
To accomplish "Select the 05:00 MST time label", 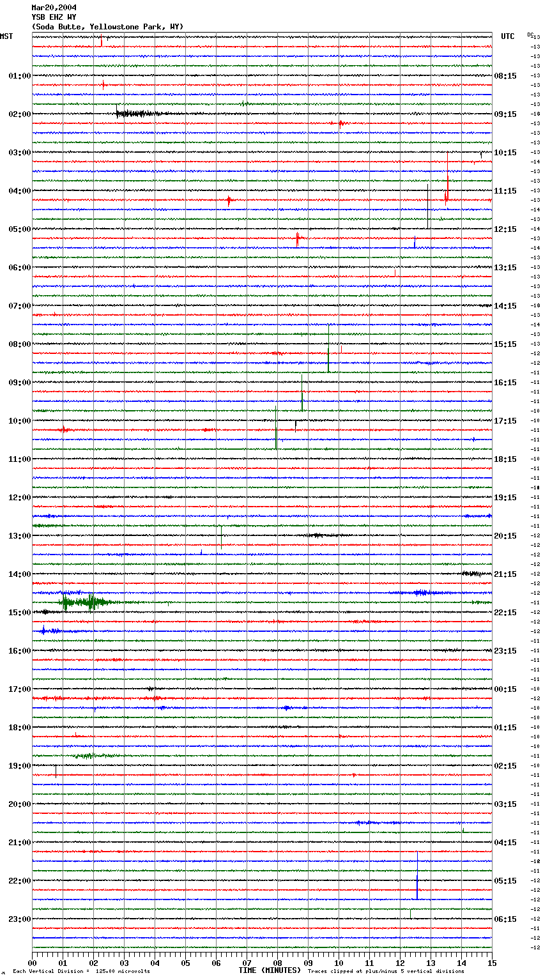I will (19, 229).
